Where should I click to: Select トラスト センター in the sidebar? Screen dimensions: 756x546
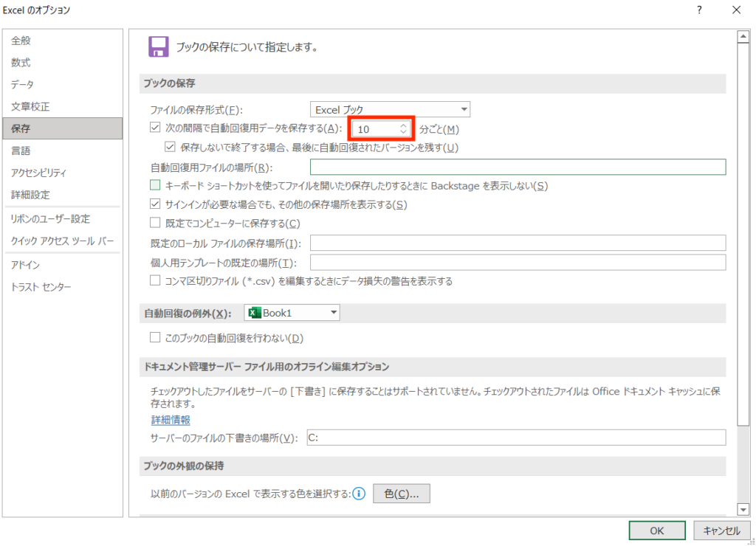[41, 286]
